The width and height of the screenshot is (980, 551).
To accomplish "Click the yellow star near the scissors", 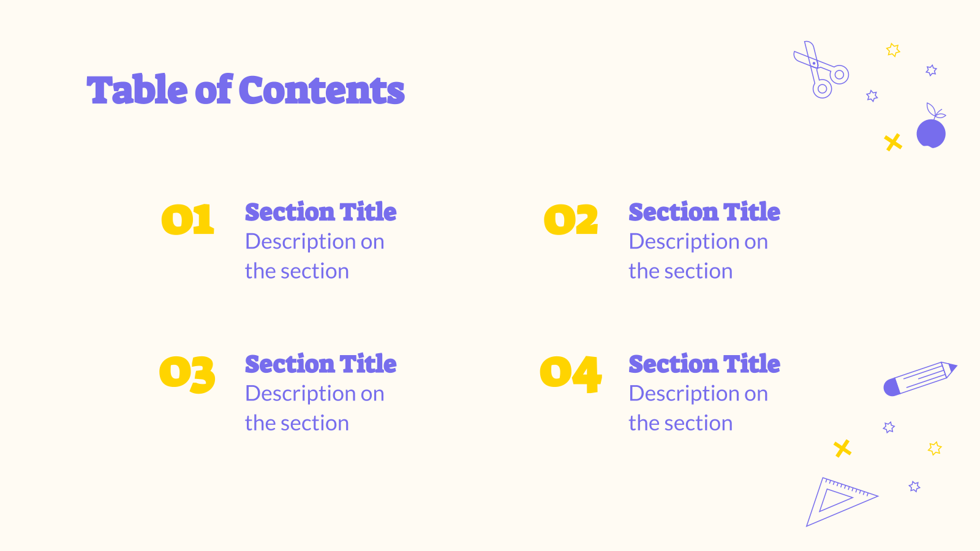I will (893, 50).
